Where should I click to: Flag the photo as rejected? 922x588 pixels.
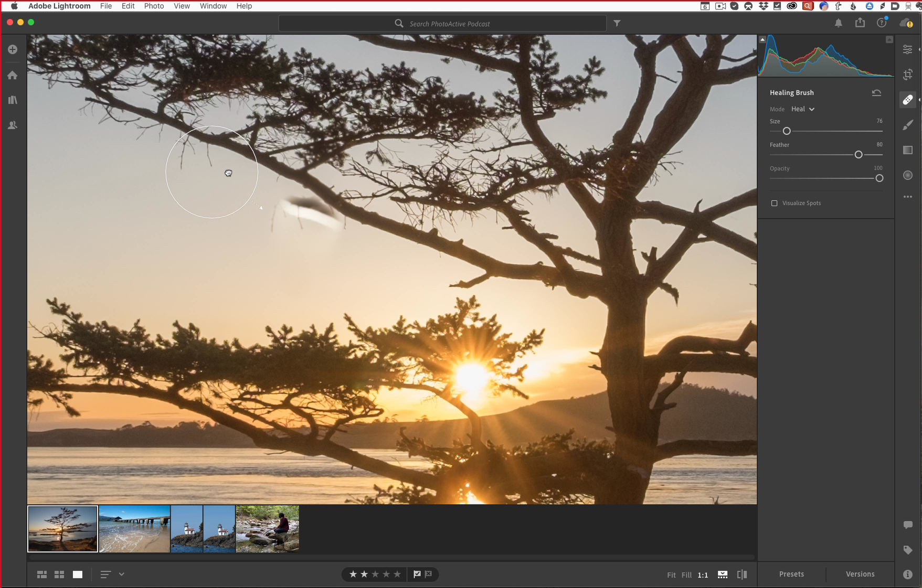(x=428, y=574)
